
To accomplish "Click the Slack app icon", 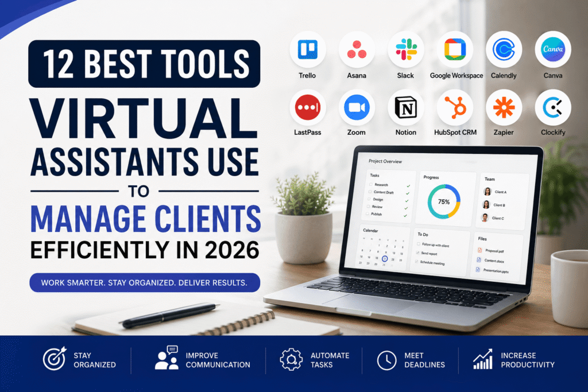I will pyautogui.click(x=406, y=49).
